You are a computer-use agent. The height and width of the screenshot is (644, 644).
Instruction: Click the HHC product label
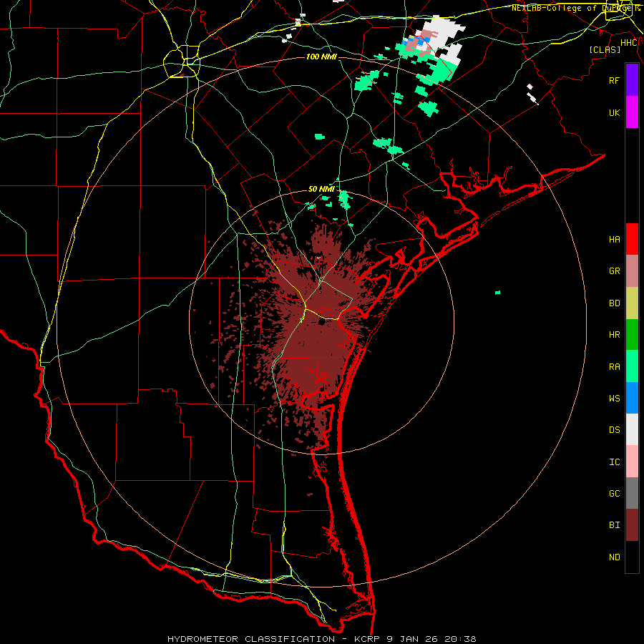(x=628, y=43)
